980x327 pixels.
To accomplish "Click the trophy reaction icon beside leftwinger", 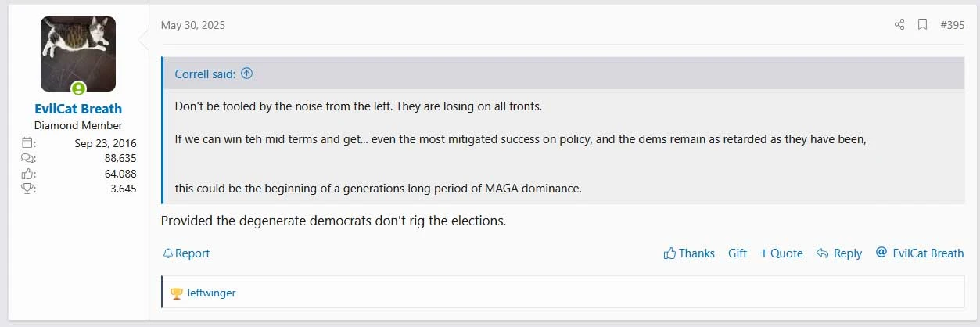I will coord(177,293).
